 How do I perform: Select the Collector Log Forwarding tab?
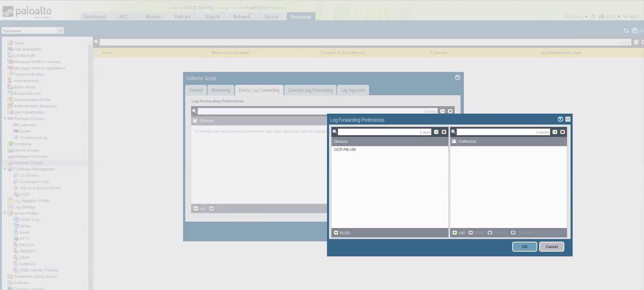click(310, 90)
